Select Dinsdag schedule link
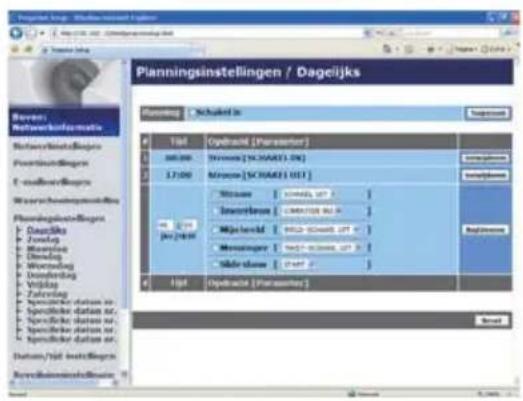Image resolution: width=523 pixels, height=401 pixels. tap(44, 257)
